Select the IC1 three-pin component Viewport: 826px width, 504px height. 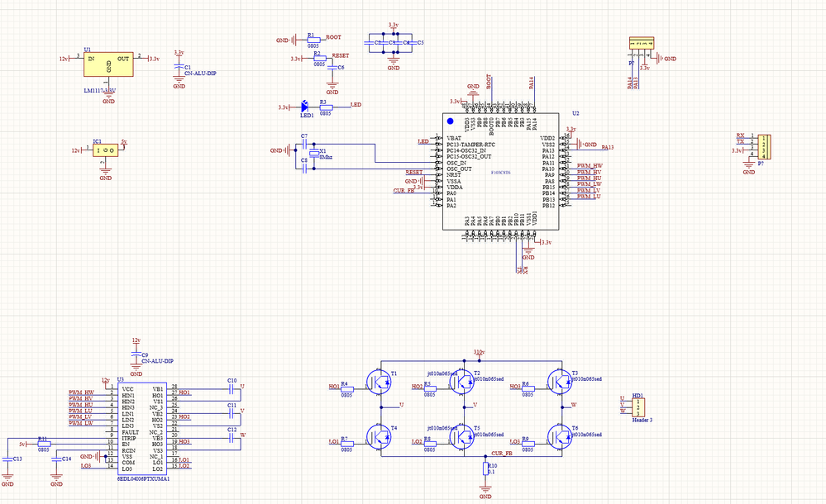click(105, 150)
